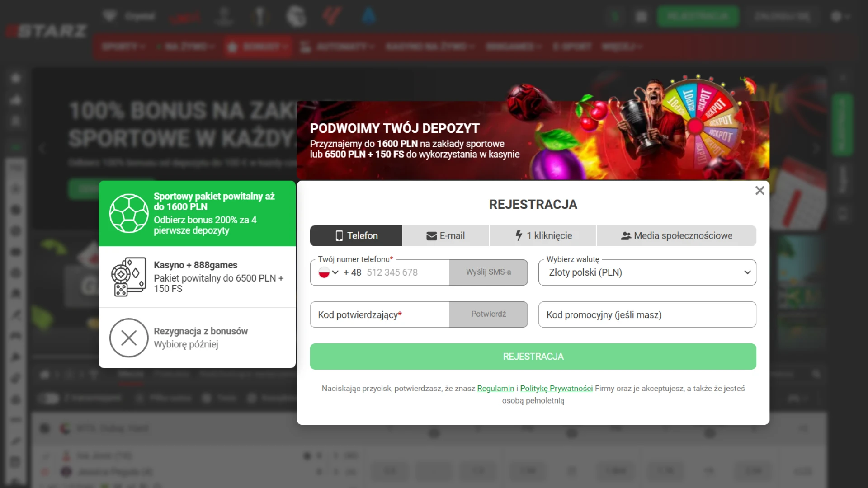Viewport: 868px width, 488px height.
Task: Click the circled X bonus refusal icon
Action: (x=129, y=338)
